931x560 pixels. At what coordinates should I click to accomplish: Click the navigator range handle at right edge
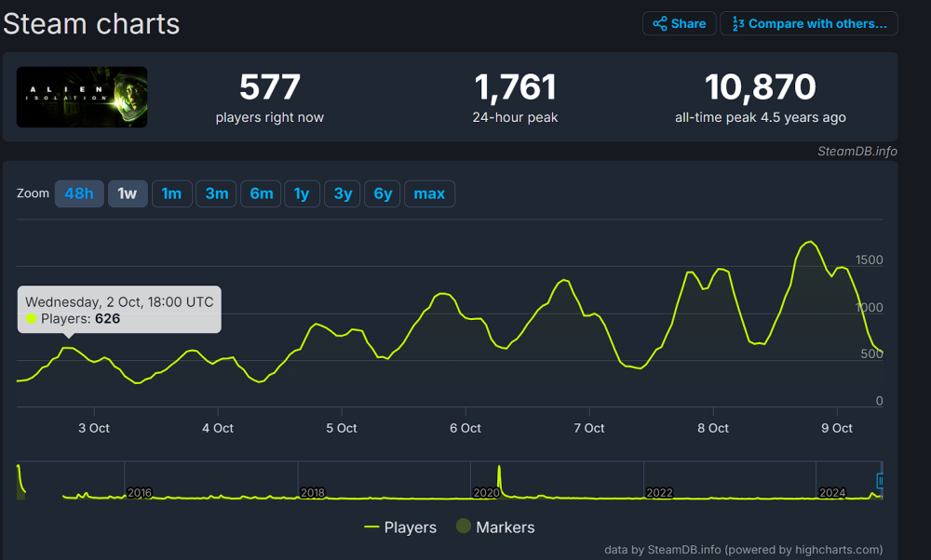coord(880,481)
